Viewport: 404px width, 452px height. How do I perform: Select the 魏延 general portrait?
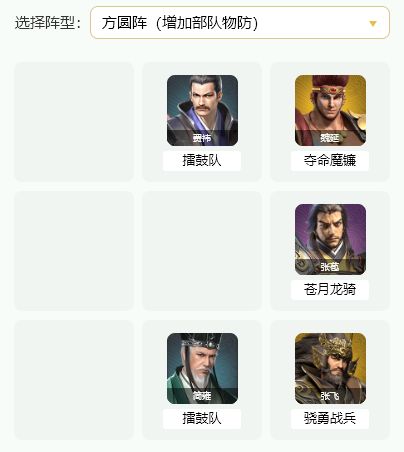pyautogui.click(x=330, y=110)
